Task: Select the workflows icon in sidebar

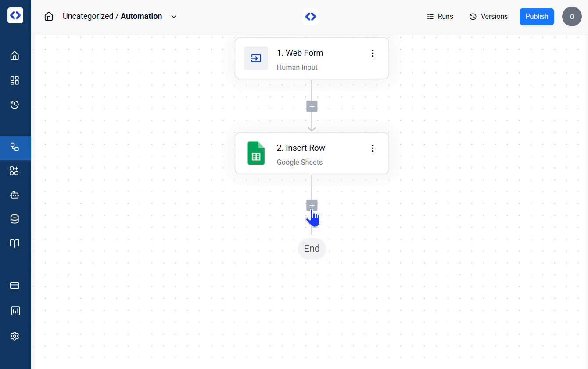Action: click(x=14, y=147)
